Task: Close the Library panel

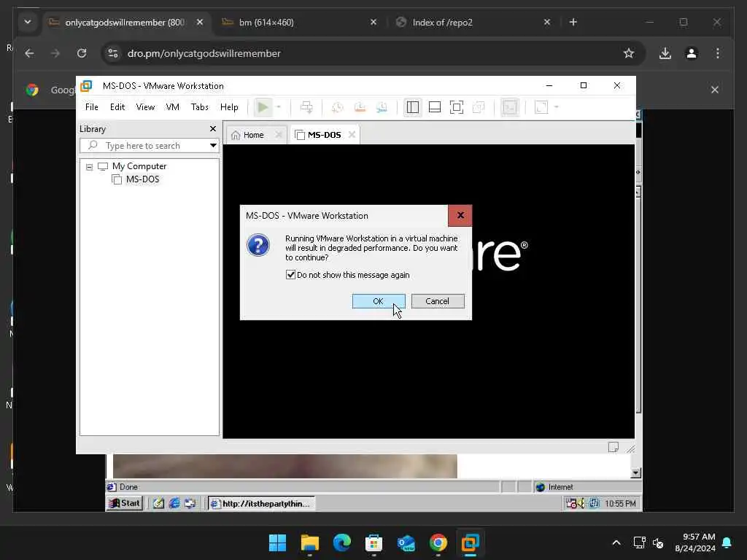Action: click(x=213, y=128)
